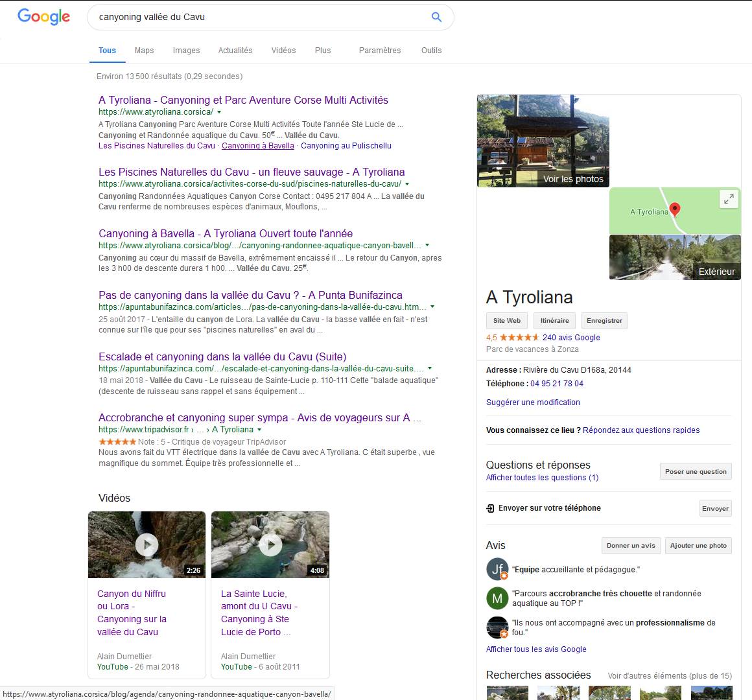Open 'Les Piscines Naturelles du Cavu - un fleuve sauvage' result
The height and width of the screenshot is (700, 752).
click(x=252, y=172)
